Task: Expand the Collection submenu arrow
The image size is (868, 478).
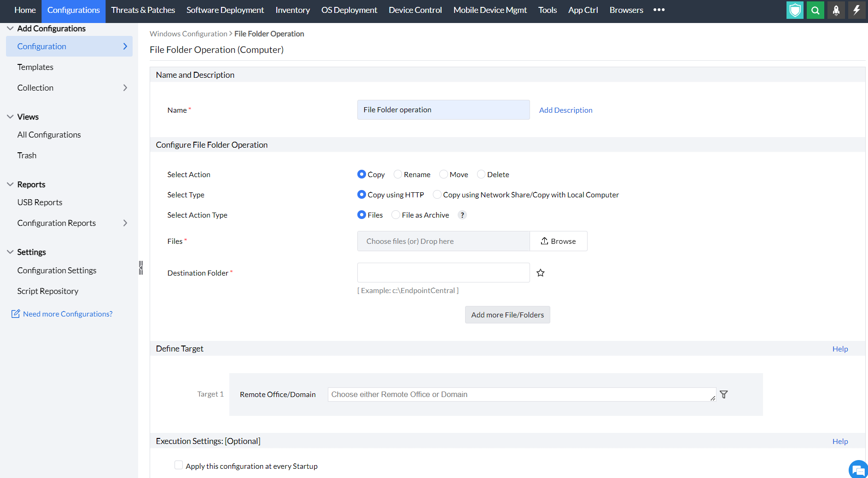Action: click(125, 88)
